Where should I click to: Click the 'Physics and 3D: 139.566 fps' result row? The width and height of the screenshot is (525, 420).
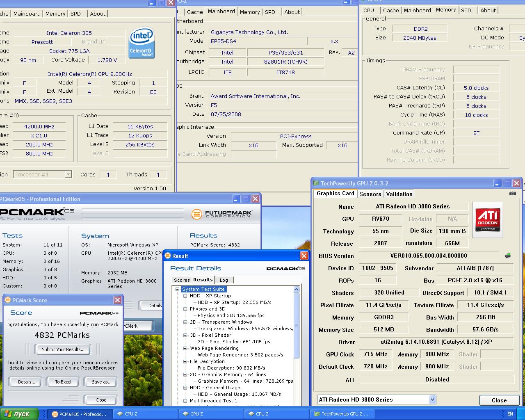(231, 315)
